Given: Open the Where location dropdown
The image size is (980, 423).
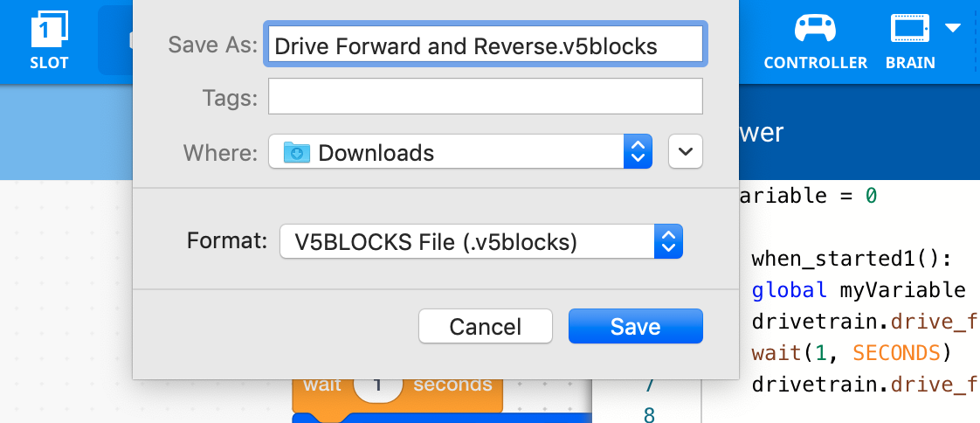Looking at the screenshot, I should [x=638, y=152].
